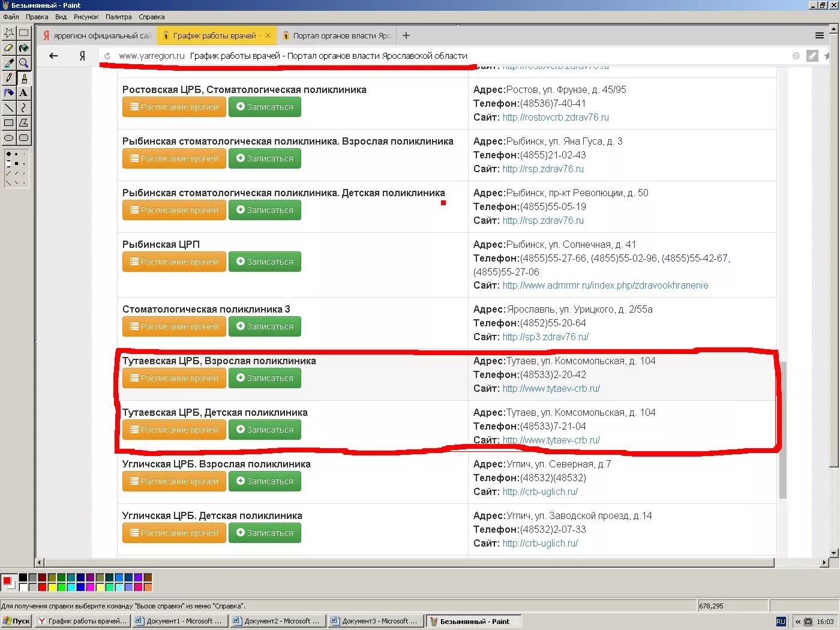Open the Вид menu
The height and width of the screenshot is (630, 840).
point(61,17)
